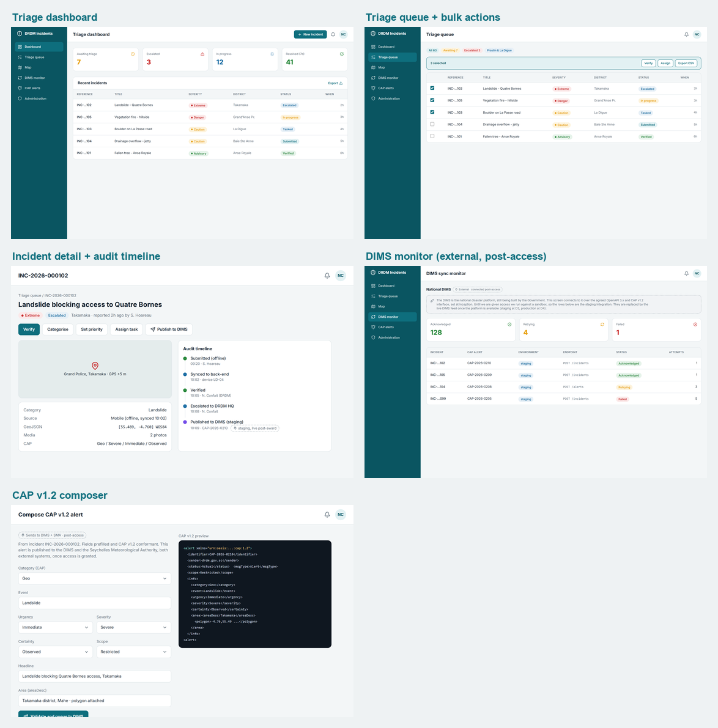Check the Drainage overflow - jetty row checkbox
The height and width of the screenshot is (728, 718).
(x=432, y=125)
